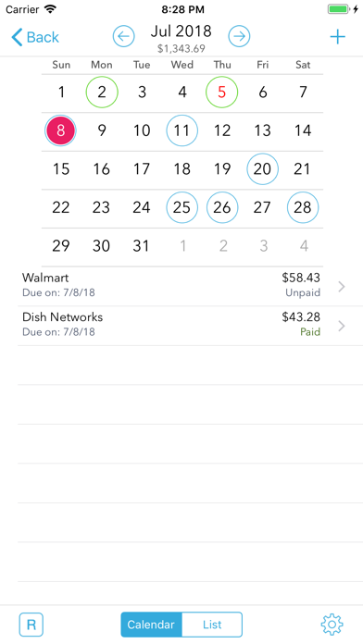Select blue-circled date 11
Screen dimensions: 363x644
181,130
